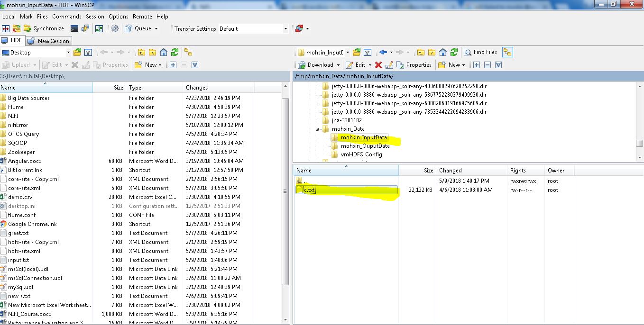Click the Properties icon for remote files
The width and height of the screenshot is (644, 325).
400,65
